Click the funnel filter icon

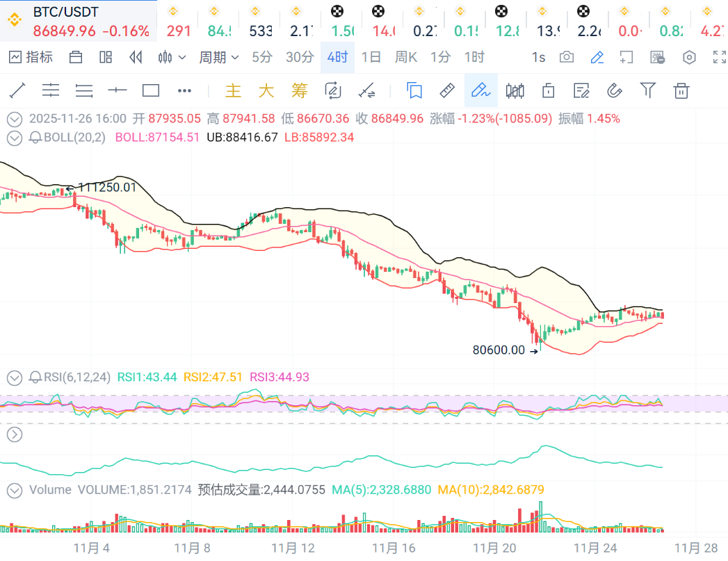pyautogui.click(x=648, y=90)
